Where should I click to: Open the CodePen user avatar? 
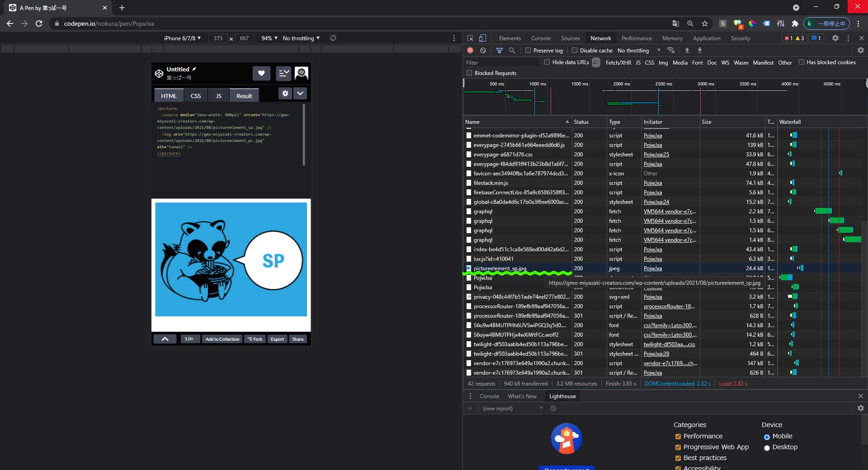(302, 73)
